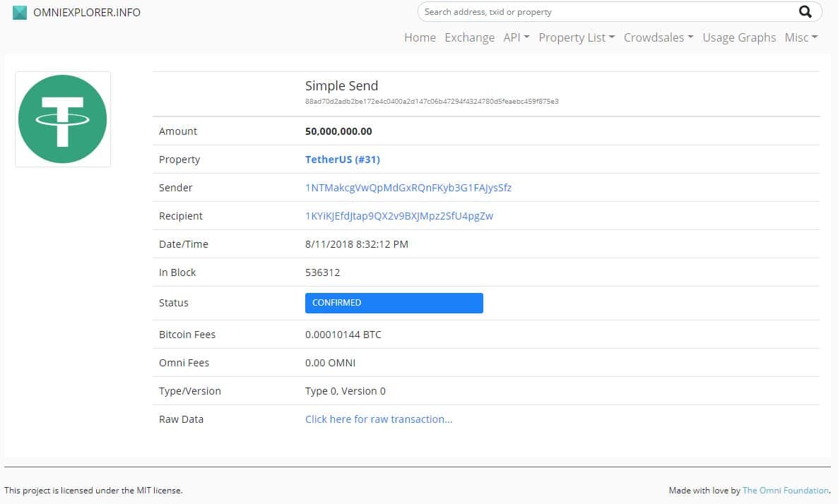The width and height of the screenshot is (838, 504).
Task: Click the transaction hash under Simple Send
Action: (x=431, y=102)
